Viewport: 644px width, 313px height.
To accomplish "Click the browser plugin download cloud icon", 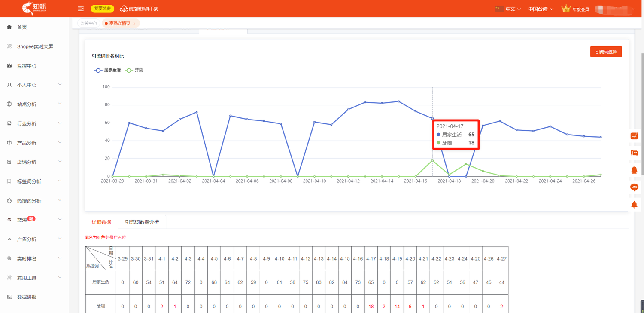I will pos(124,9).
